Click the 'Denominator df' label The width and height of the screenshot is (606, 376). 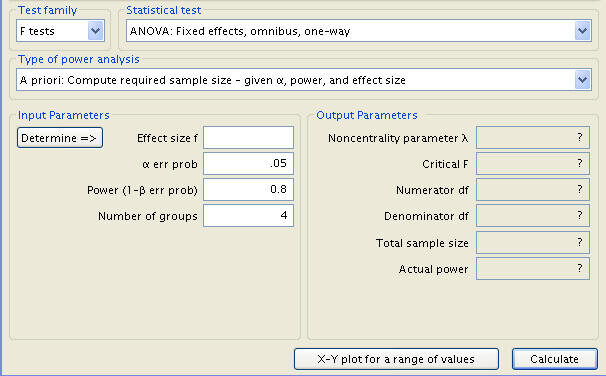(426, 216)
